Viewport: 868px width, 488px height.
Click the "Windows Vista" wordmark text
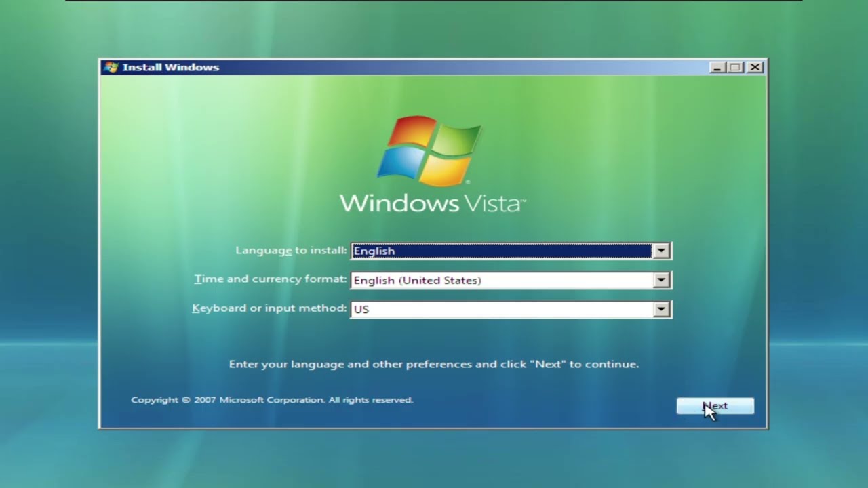[432, 203]
